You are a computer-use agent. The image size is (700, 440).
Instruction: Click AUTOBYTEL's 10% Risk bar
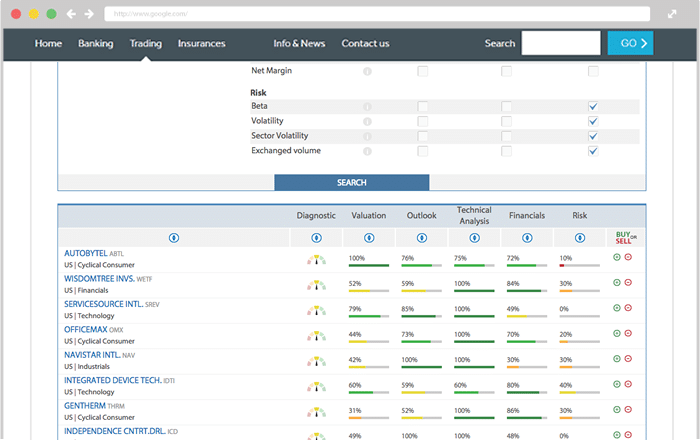pyautogui.click(x=579, y=266)
